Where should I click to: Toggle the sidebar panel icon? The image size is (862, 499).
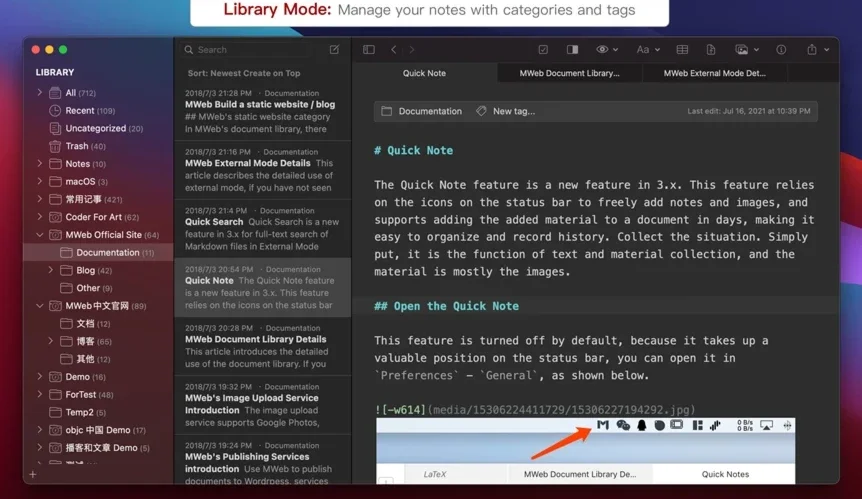[369, 49]
